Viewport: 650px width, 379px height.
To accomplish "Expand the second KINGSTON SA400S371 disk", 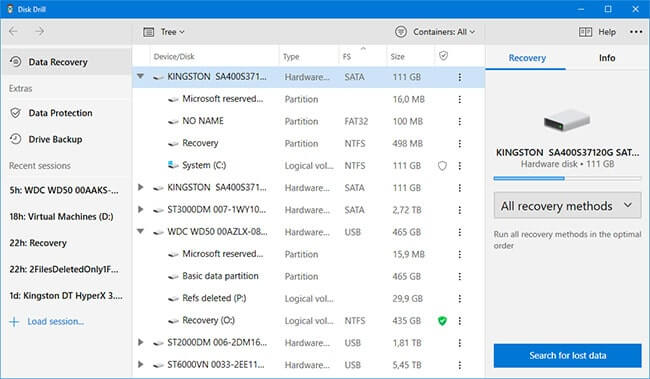I will click(x=141, y=187).
